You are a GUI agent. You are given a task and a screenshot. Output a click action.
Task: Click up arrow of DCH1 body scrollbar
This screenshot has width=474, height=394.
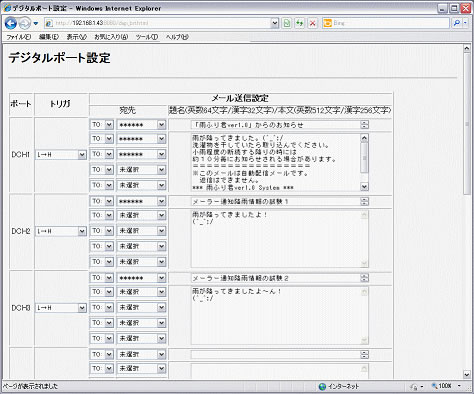(x=364, y=138)
